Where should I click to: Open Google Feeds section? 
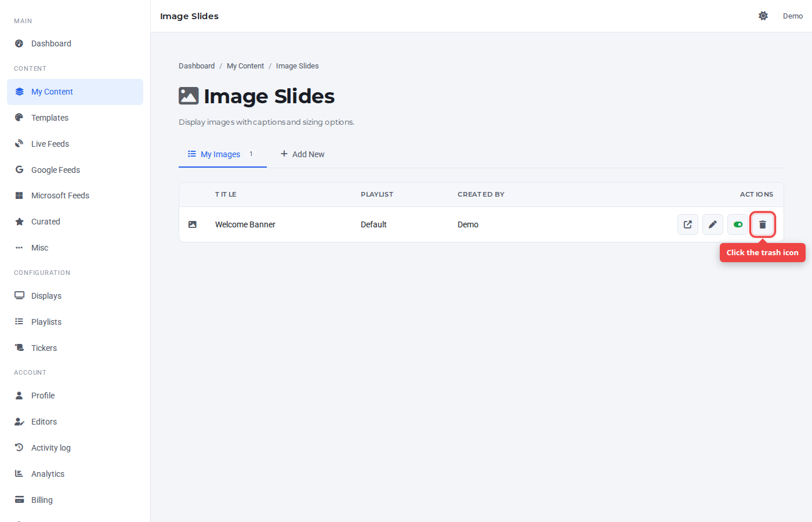[x=75, y=170]
